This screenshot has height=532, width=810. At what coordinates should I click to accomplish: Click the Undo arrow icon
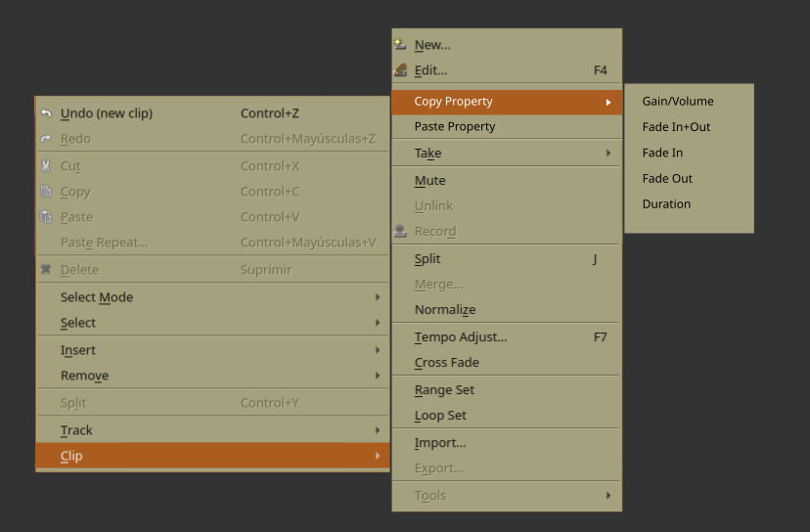(46, 113)
